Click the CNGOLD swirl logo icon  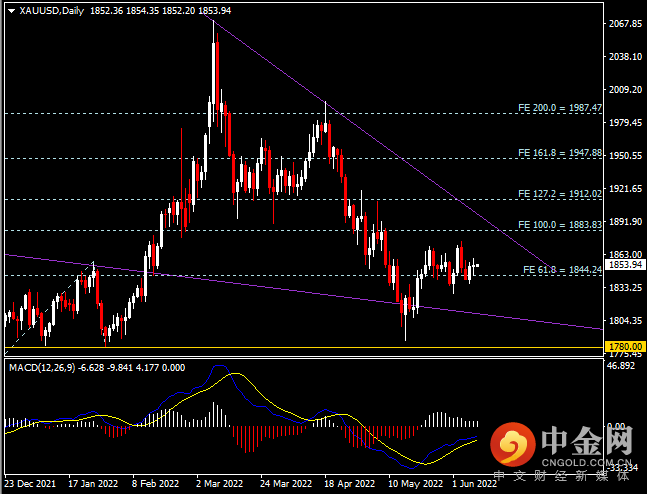[x=512, y=444]
